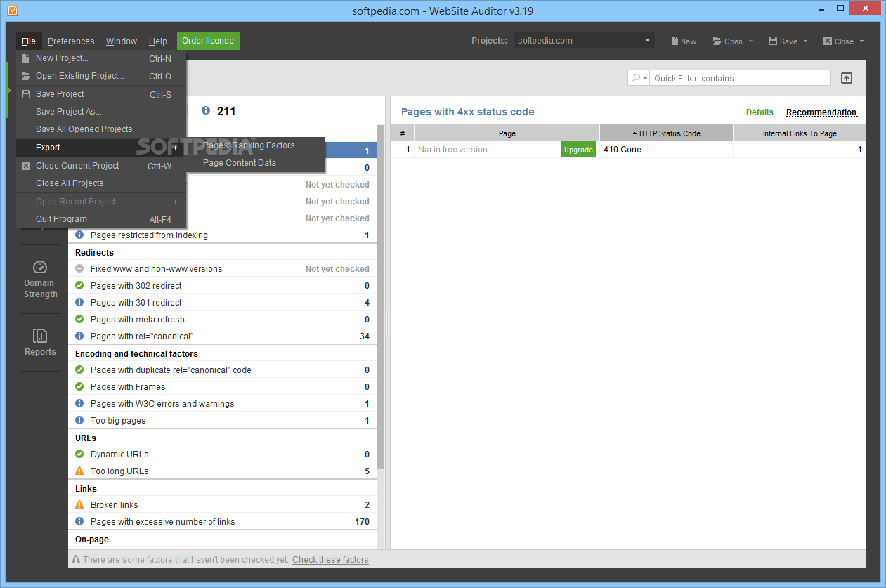Click the info icon beside 211
This screenshot has height=588, width=886.
click(x=206, y=111)
